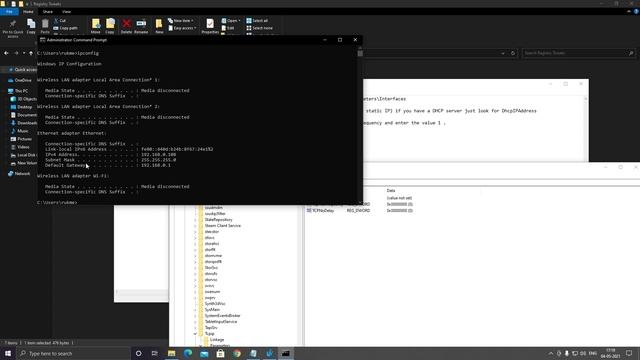Select the Steam Client Service registry key
This screenshot has height=360, width=640.
point(222,226)
